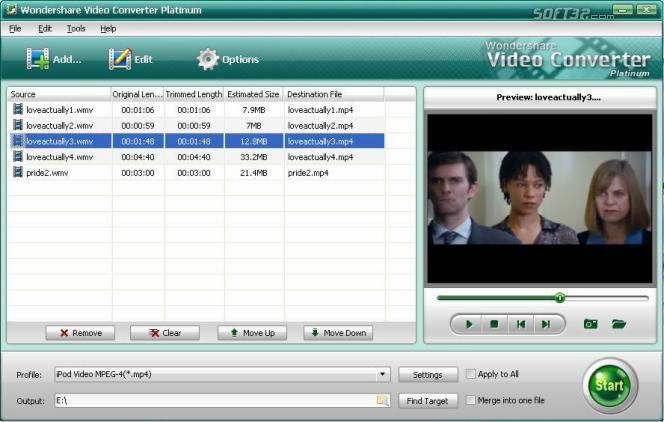
Task: Click film icon of pride2.wmv
Action: coord(18,172)
